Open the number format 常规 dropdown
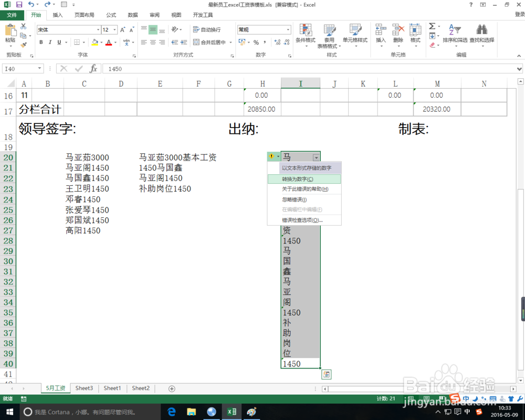The height and width of the screenshot is (420, 525). [x=288, y=30]
